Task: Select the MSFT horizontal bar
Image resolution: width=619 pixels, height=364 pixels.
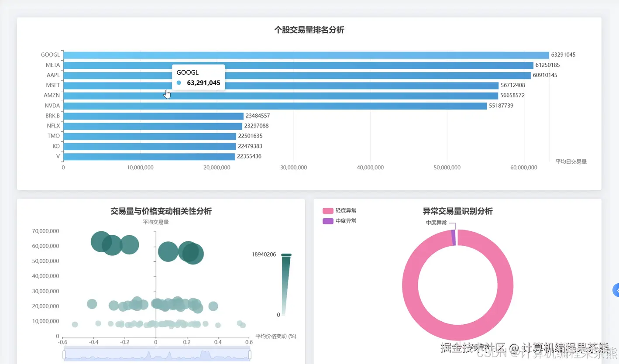Action: tap(281, 86)
